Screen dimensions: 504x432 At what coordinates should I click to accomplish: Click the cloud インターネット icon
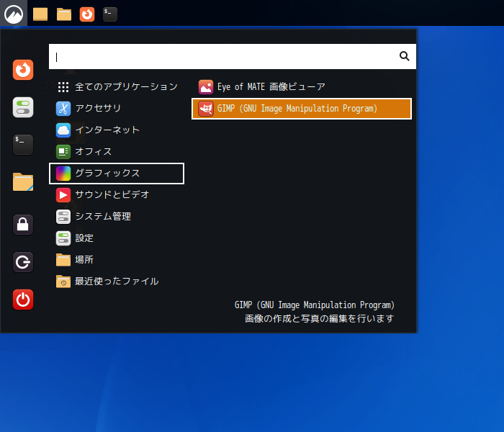[x=63, y=130]
